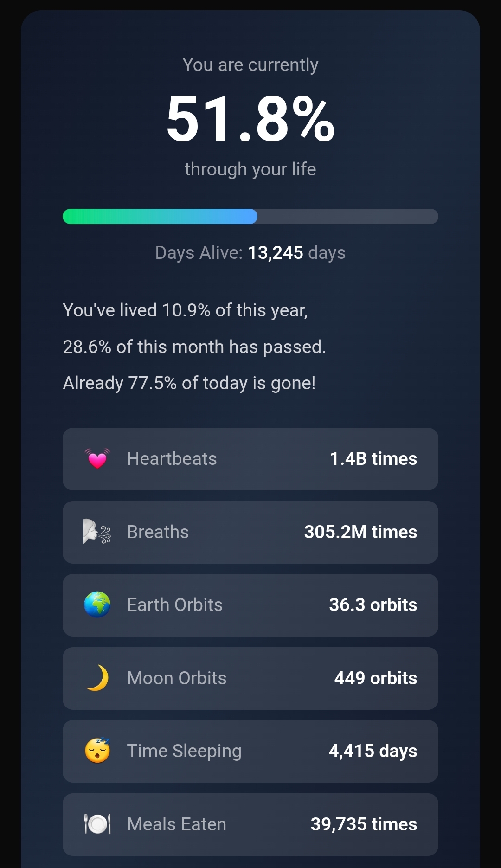Tap the crescent moon icon
501x868 pixels.
coord(97,678)
